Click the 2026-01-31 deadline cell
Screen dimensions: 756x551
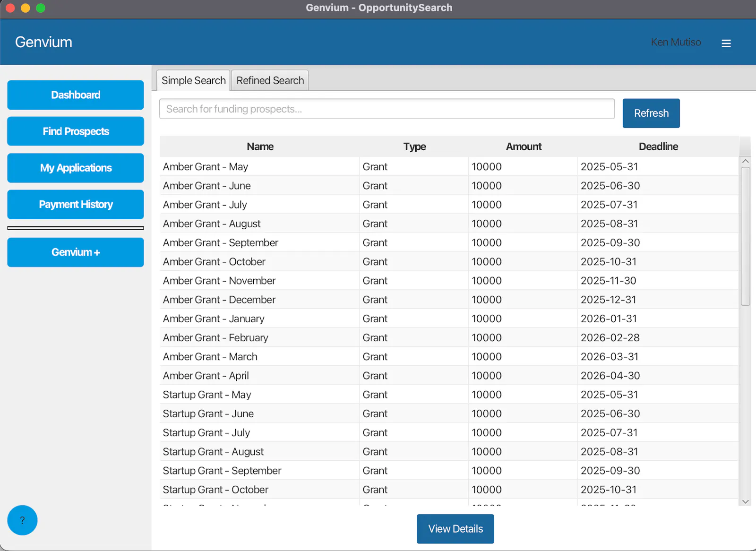coord(658,319)
